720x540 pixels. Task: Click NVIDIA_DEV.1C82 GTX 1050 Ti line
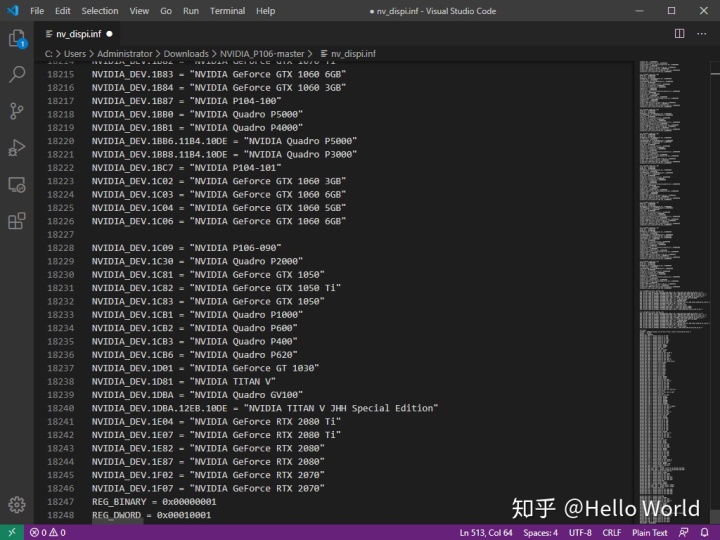216,288
